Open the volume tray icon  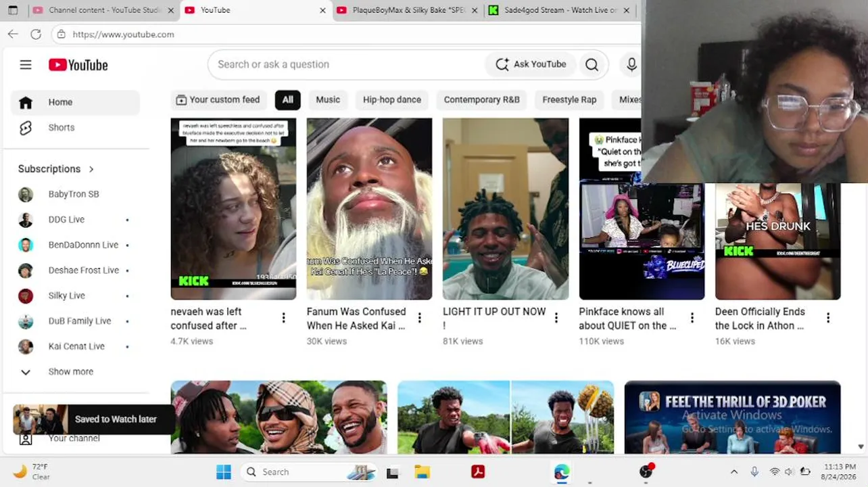pos(789,471)
